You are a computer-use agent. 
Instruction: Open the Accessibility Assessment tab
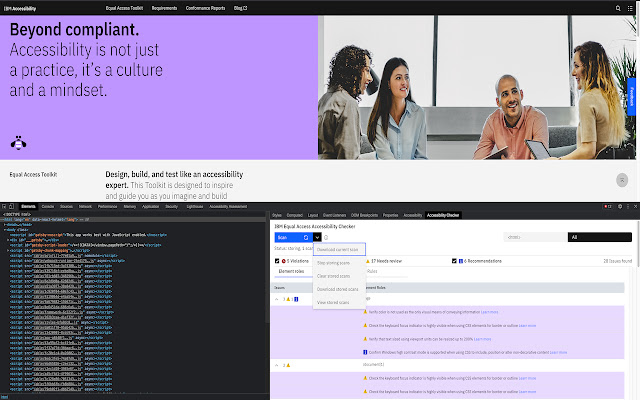click(228, 207)
